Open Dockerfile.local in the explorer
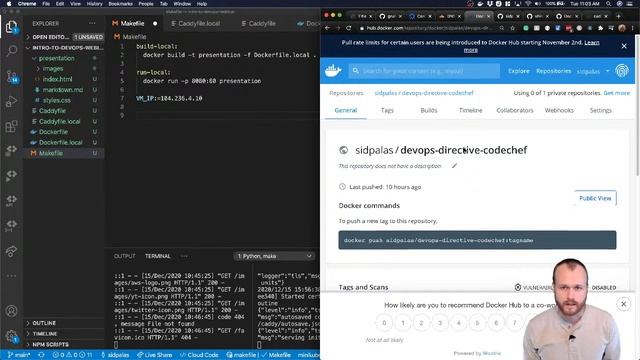This screenshot has width=640, height=360. pyautogui.click(x=60, y=142)
